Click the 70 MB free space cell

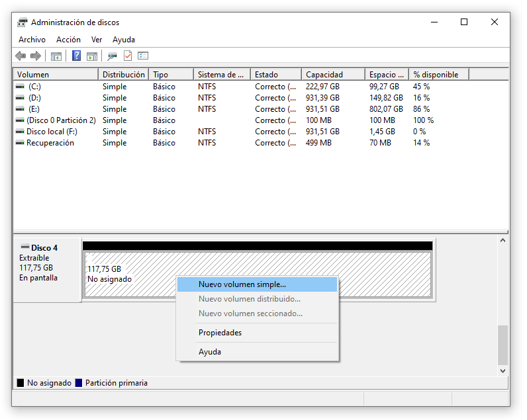click(380, 143)
